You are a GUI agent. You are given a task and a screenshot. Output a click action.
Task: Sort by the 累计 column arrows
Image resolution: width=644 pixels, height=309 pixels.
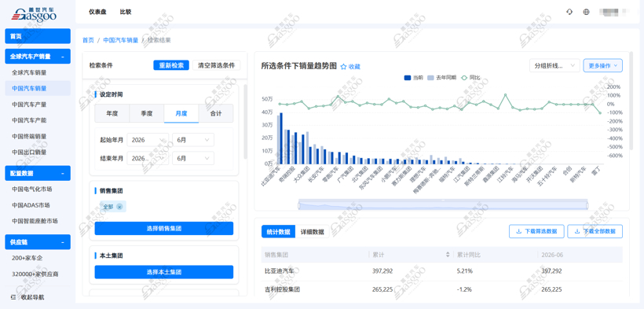point(448,255)
